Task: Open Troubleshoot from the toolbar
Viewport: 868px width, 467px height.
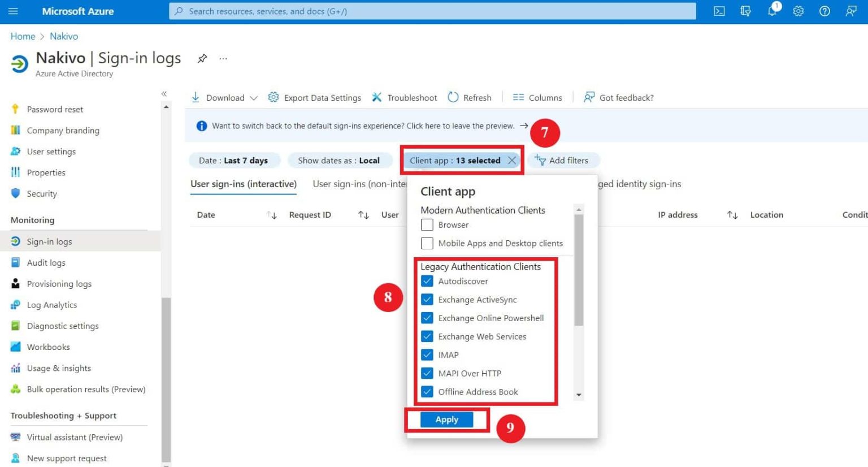Action: pos(404,97)
